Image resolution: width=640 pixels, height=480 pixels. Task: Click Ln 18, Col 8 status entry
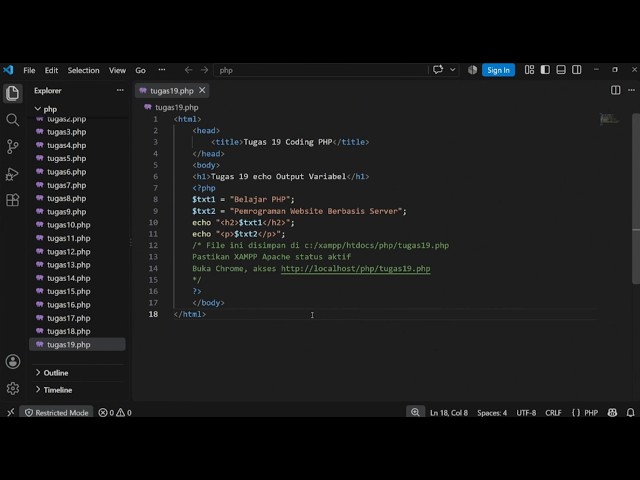[x=449, y=413]
